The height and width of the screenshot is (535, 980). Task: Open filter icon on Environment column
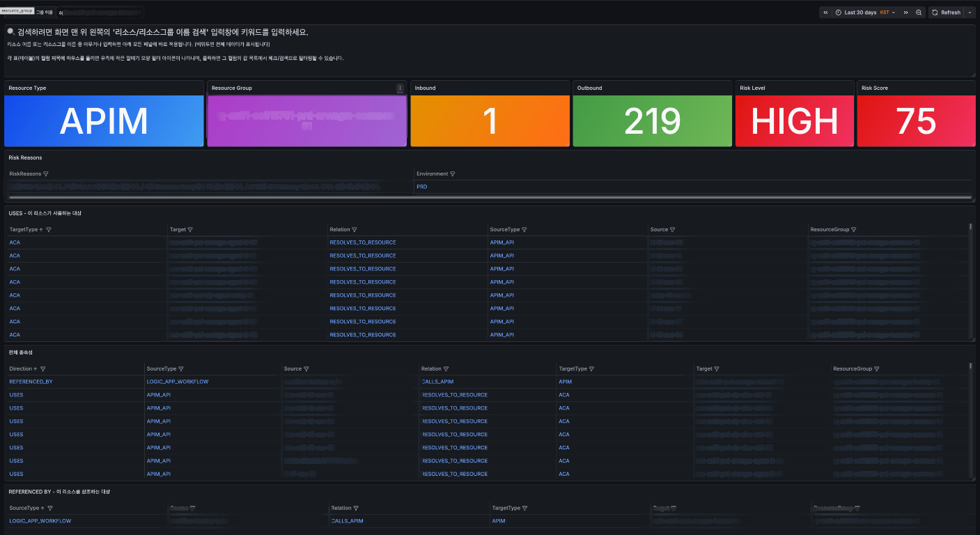point(453,173)
